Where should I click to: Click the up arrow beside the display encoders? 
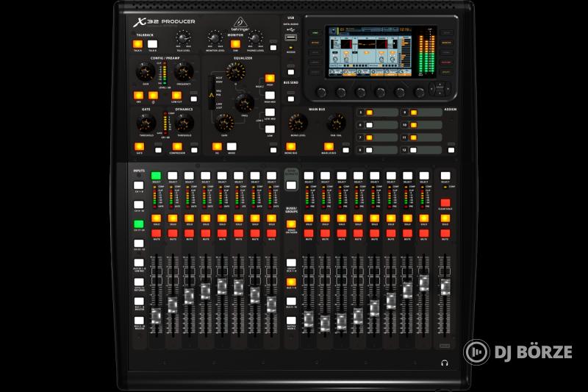tap(440, 84)
